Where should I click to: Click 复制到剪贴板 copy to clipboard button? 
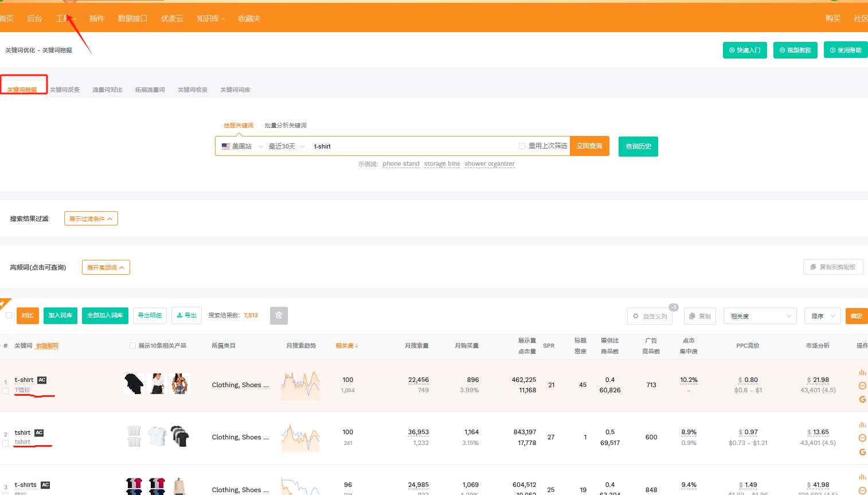(833, 267)
